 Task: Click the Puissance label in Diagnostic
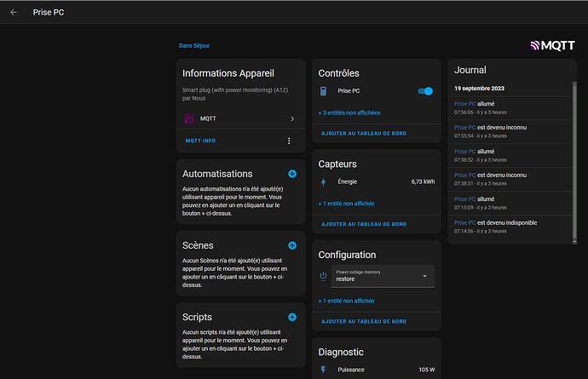point(351,370)
